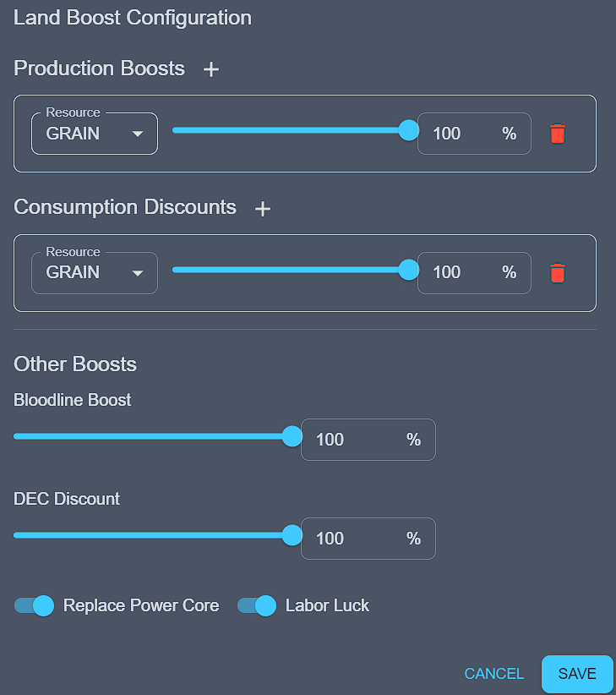The width and height of the screenshot is (616, 695).
Task: Click the Production Boosts heading
Action: pos(99,68)
